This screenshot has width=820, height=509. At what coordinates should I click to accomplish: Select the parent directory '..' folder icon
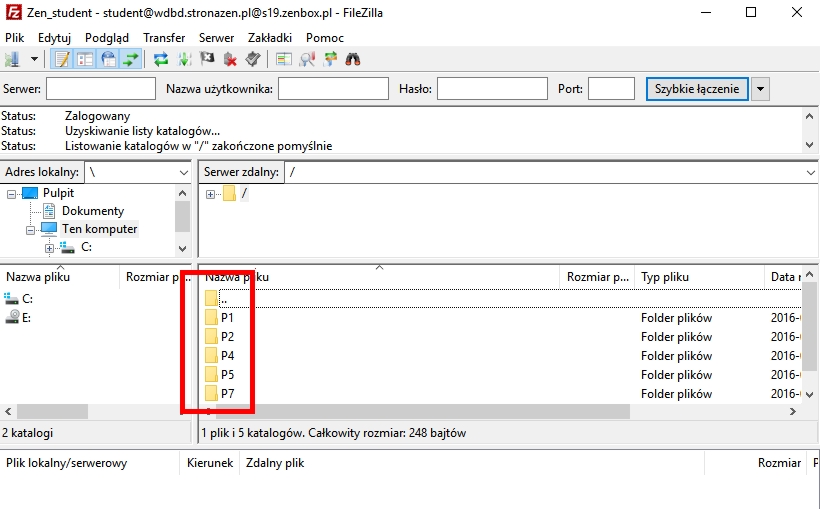coord(211,299)
